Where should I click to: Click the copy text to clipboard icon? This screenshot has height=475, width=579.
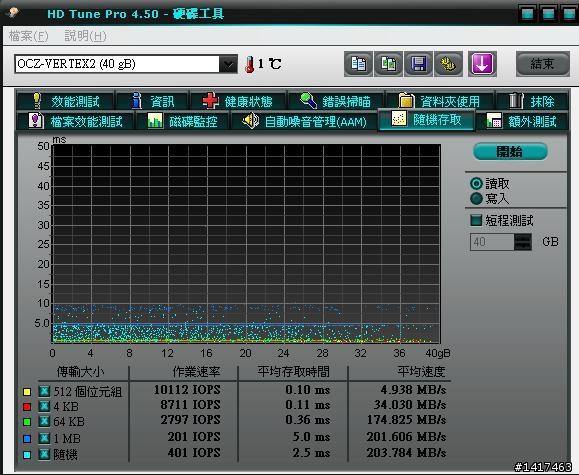pyautogui.click(x=358, y=64)
